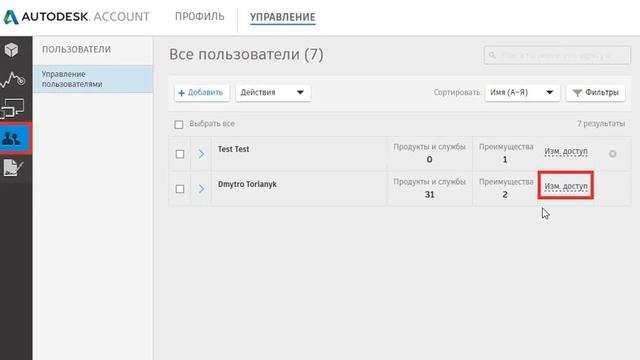Open the Действия dropdown
Screen dimensions: 640x360
273,93
